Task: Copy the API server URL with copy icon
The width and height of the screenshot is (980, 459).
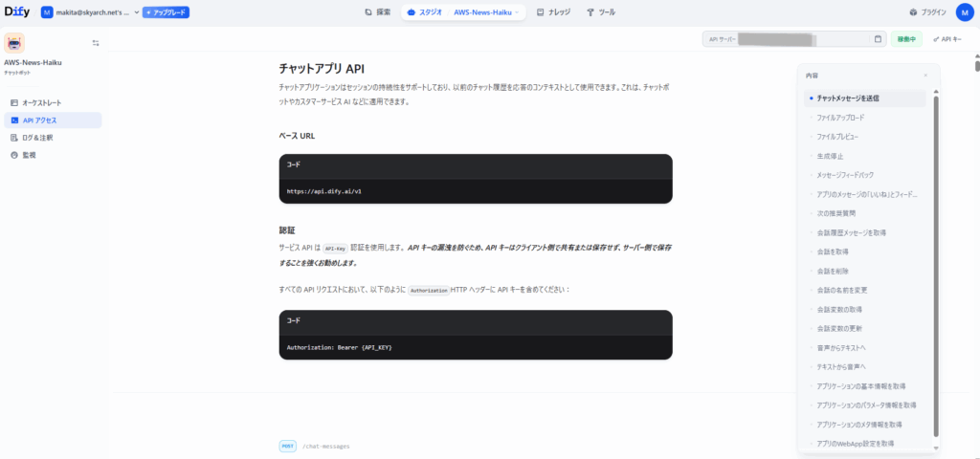Action: pos(878,39)
